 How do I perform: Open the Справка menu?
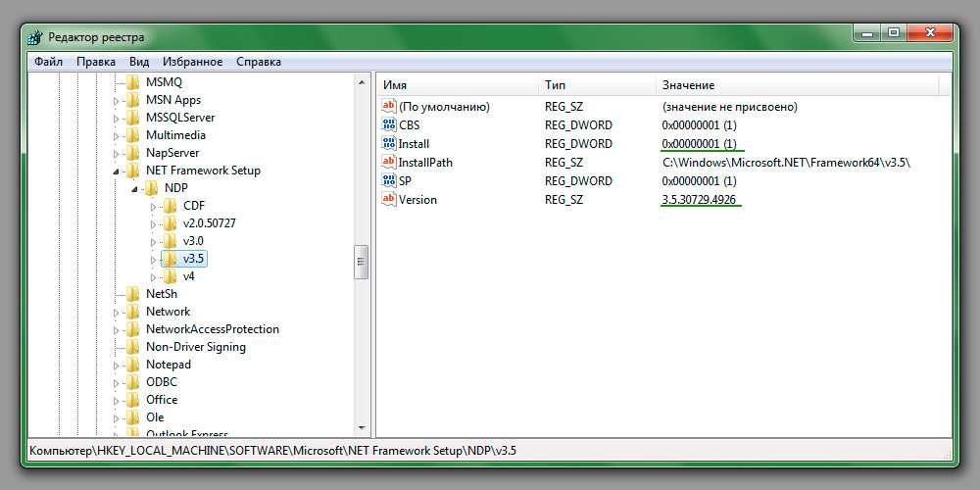click(259, 62)
